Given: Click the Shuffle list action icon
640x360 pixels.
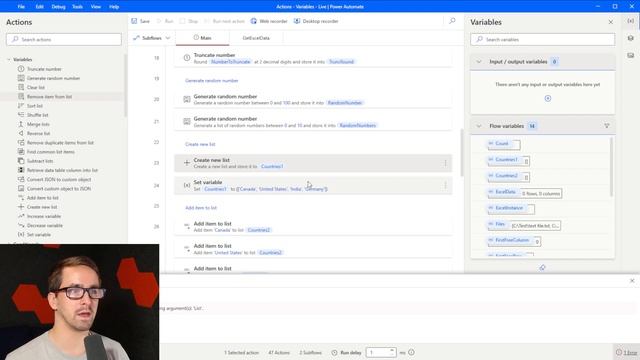Looking at the screenshot, I should tap(21, 115).
